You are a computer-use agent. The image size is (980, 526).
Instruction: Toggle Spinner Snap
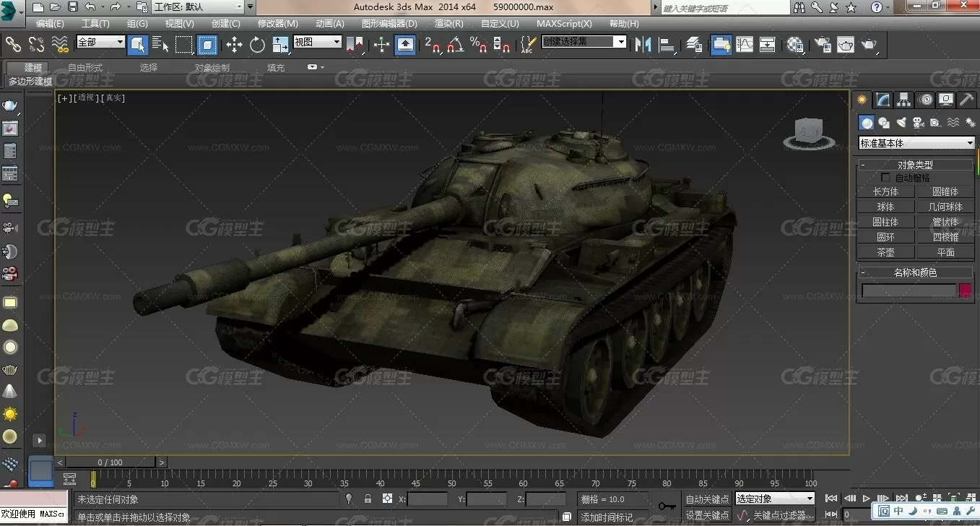(x=502, y=45)
